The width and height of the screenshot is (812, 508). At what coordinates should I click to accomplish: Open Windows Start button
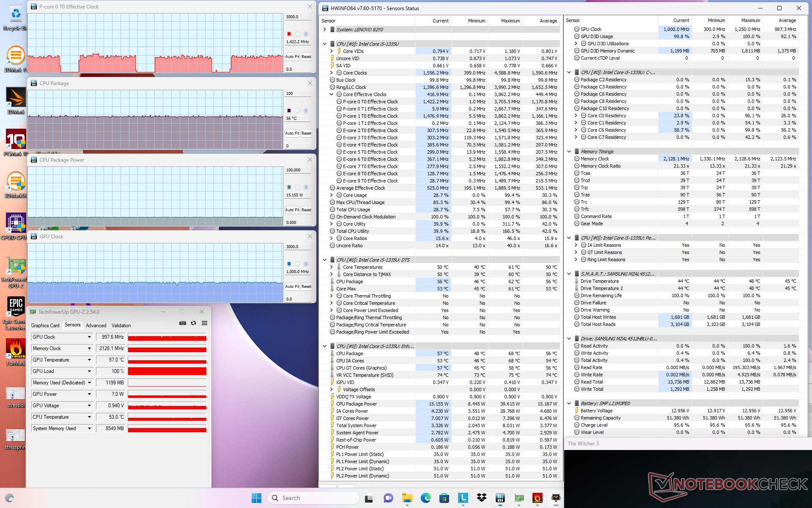coord(256,498)
